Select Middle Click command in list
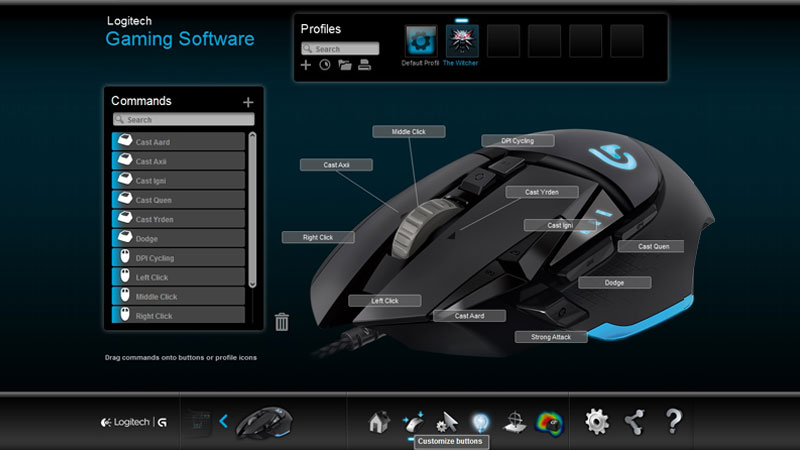This screenshot has width=800, height=450. (179, 296)
